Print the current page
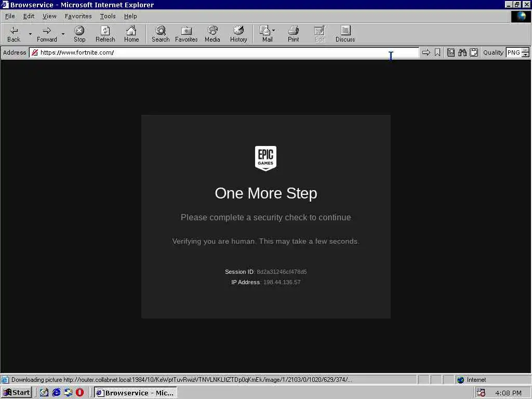This screenshot has width=532, height=399. coord(294,34)
